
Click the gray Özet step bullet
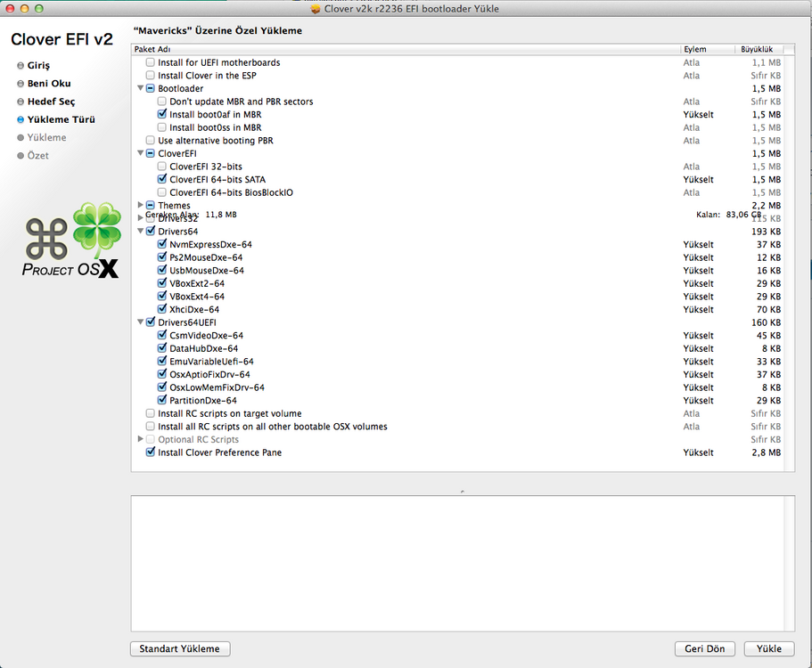[21, 156]
